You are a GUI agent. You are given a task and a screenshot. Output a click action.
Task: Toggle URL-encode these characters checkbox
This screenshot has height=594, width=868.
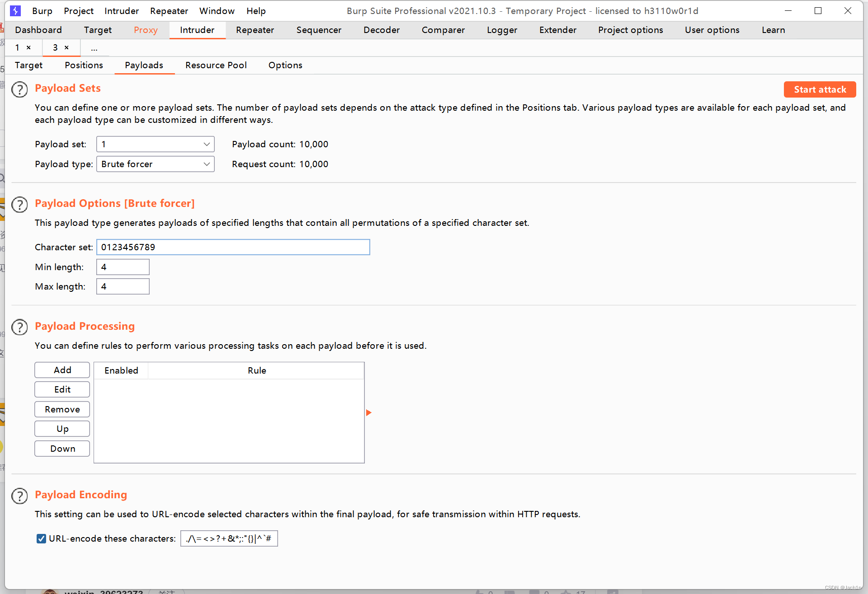click(x=41, y=538)
